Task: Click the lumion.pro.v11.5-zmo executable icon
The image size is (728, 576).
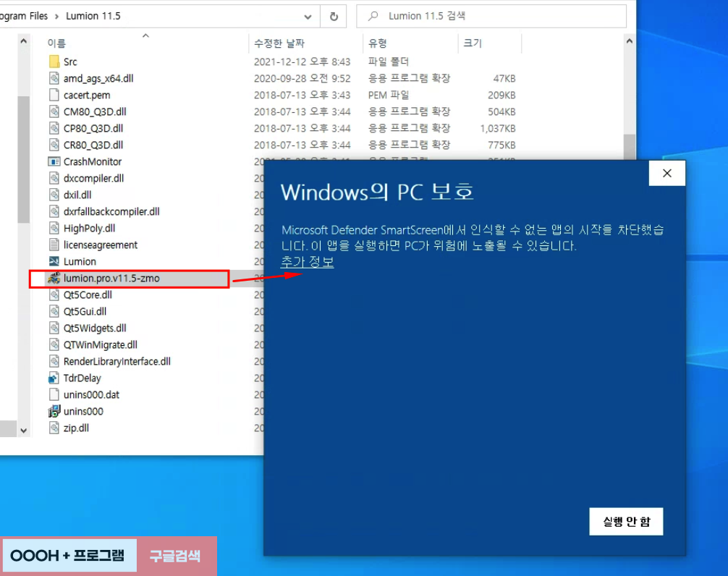Action: click(x=54, y=278)
